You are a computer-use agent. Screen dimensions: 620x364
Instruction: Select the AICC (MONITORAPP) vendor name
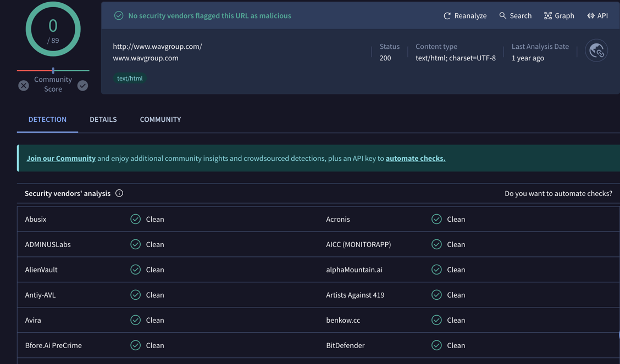358,244
